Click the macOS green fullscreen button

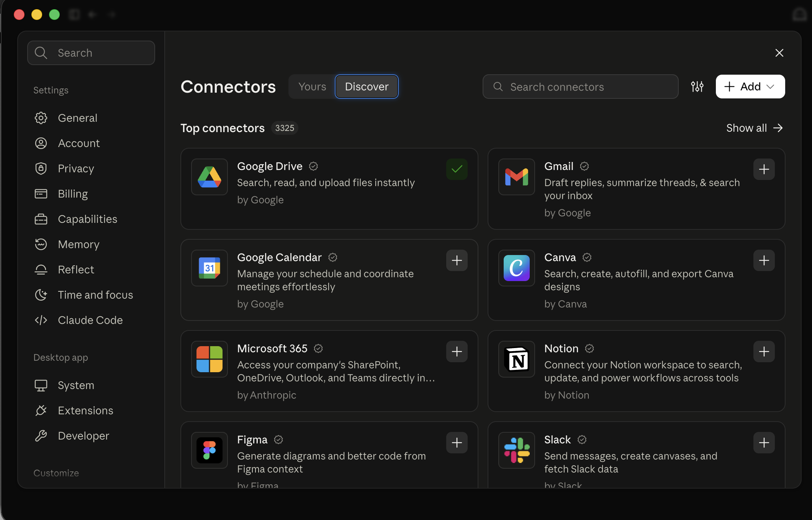click(x=54, y=15)
